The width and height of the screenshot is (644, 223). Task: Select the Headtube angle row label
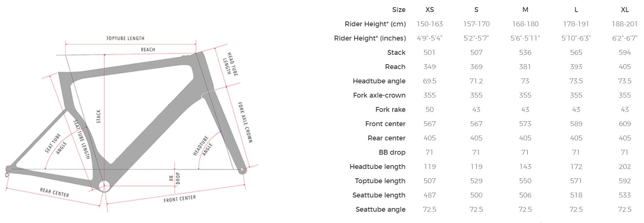379,81
